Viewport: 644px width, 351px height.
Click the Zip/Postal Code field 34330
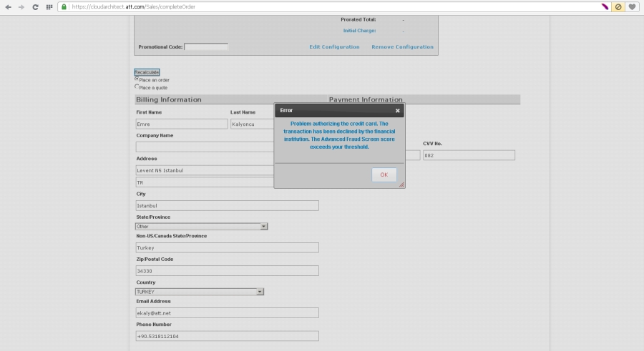tap(227, 271)
